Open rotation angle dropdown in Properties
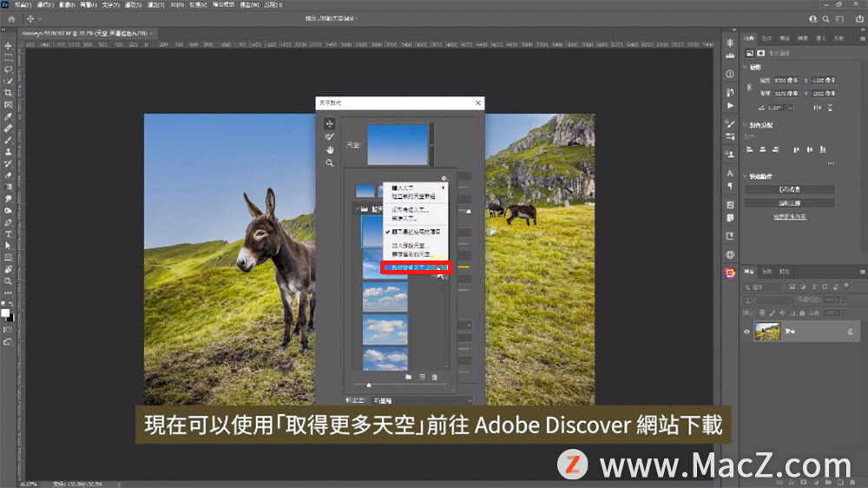The height and width of the screenshot is (488, 868). tap(791, 108)
